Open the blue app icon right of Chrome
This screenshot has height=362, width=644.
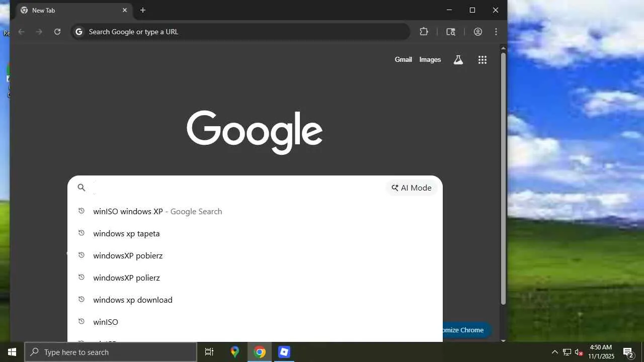(x=284, y=352)
